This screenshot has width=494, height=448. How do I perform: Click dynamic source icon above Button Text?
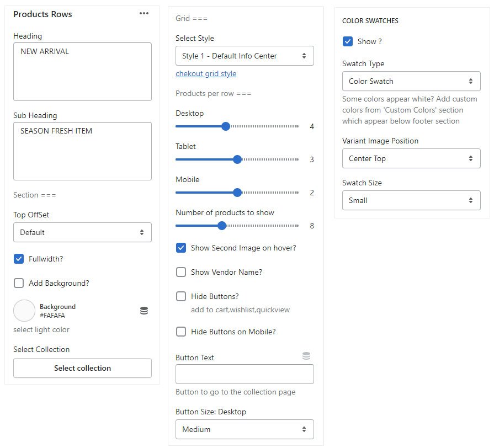[x=306, y=356]
